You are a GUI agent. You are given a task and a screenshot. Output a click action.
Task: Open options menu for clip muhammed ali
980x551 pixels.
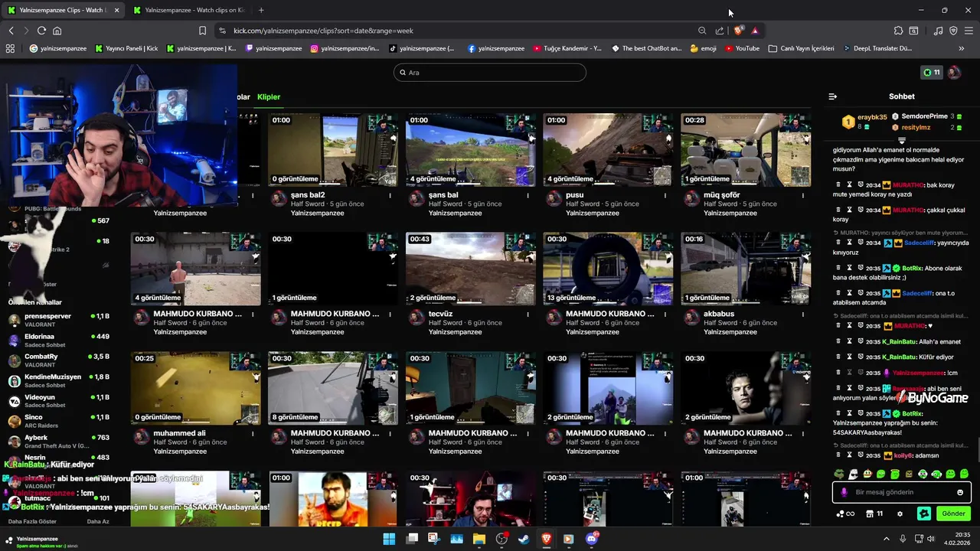coord(252,434)
